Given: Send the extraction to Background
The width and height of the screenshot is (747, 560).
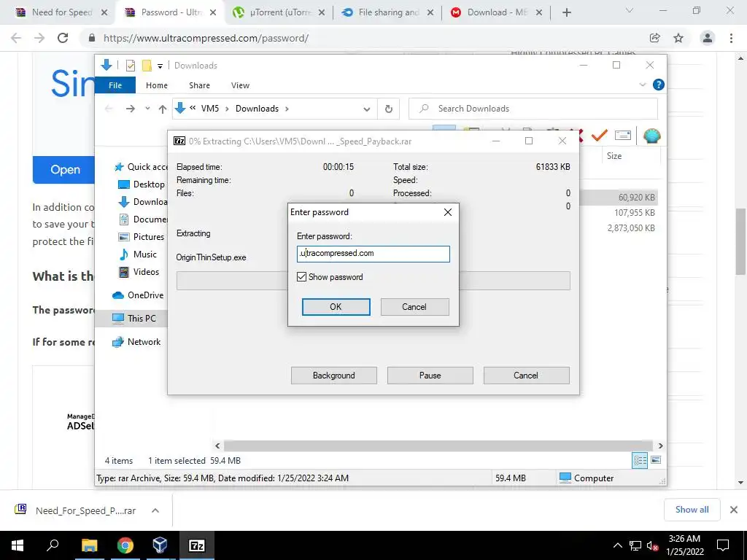Looking at the screenshot, I should [x=334, y=376].
